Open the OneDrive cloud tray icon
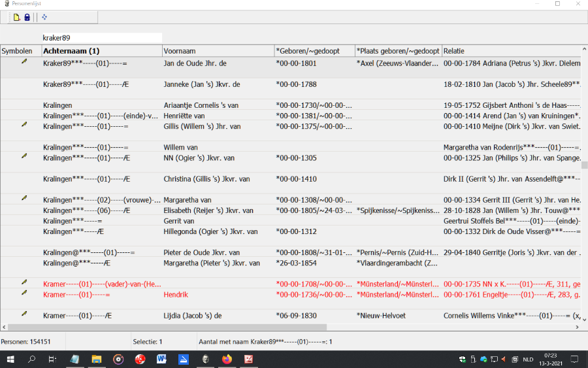This screenshot has width=588, height=368. pyautogui.click(x=483, y=359)
